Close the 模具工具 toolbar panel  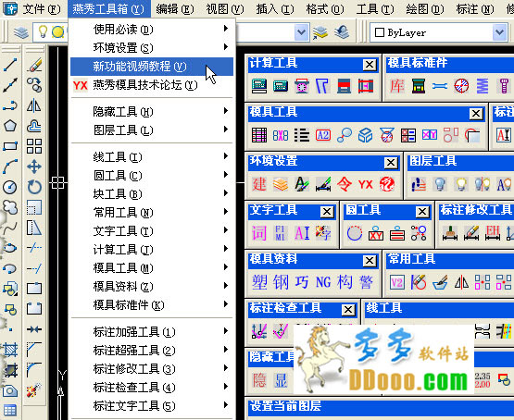pyautogui.click(x=476, y=114)
